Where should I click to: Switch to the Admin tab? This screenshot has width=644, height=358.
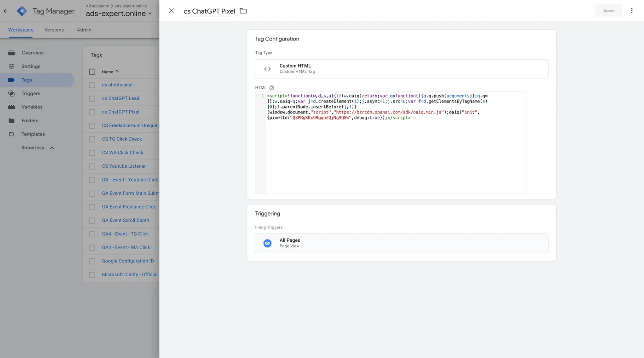point(84,30)
